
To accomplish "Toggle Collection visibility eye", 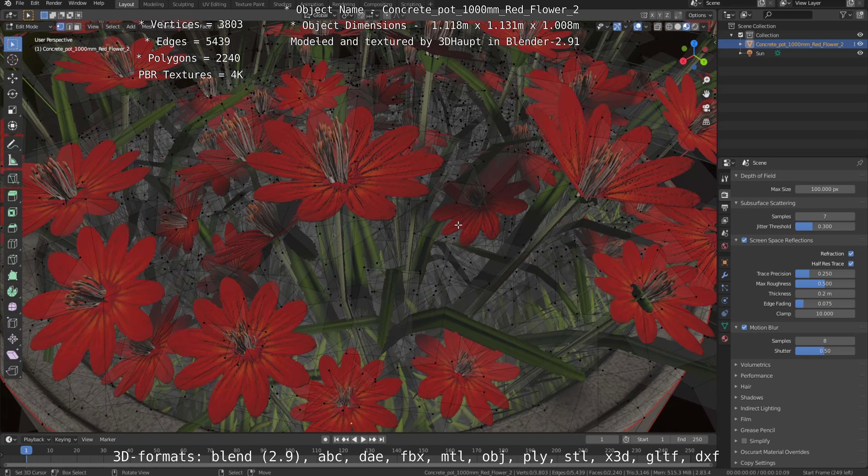I will [x=860, y=35].
